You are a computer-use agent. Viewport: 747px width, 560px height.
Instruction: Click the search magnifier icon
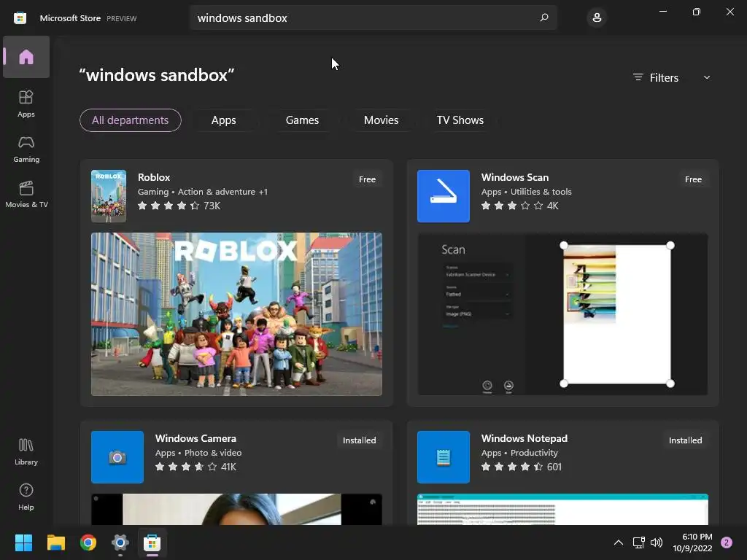pos(544,17)
